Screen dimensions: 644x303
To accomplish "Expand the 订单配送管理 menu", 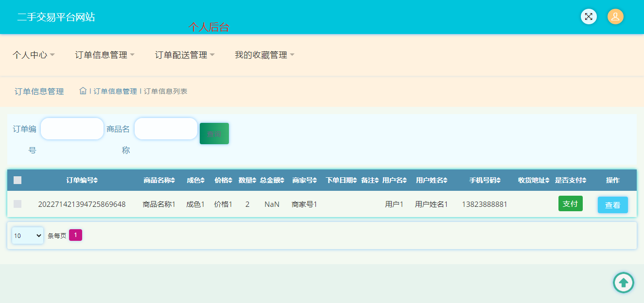I will coord(185,55).
